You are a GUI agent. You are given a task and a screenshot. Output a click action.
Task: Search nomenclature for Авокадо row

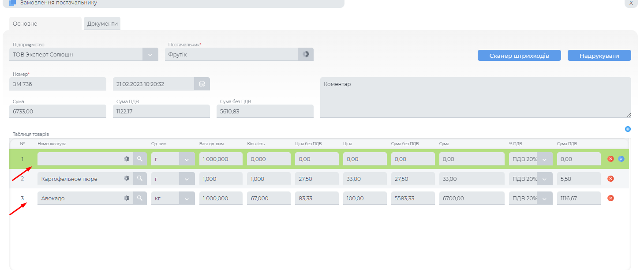140,198
